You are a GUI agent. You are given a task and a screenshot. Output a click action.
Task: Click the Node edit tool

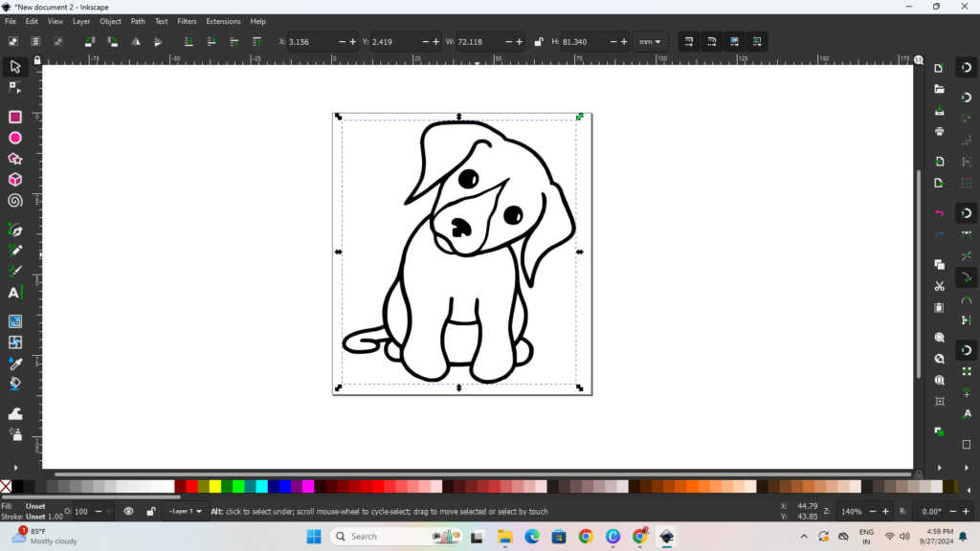coord(15,88)
